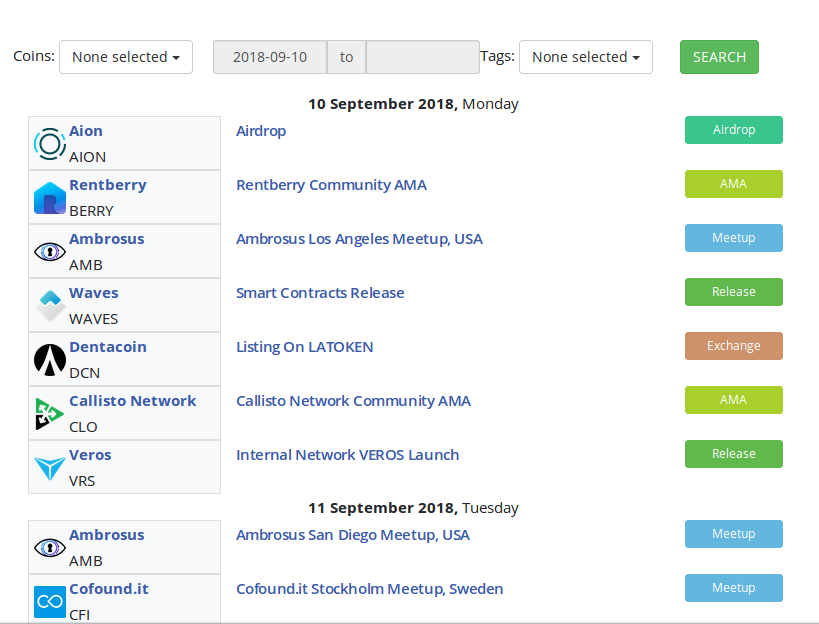
Task: Open Ambrosus San Diego Meetup, USA event
Action: click(353, 535)
